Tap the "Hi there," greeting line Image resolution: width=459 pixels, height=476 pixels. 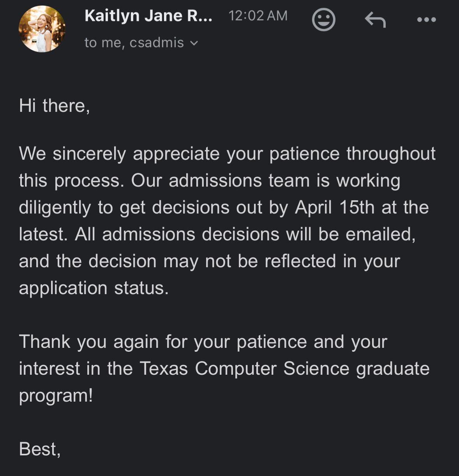pyautogui.click(x=55, y=106)
